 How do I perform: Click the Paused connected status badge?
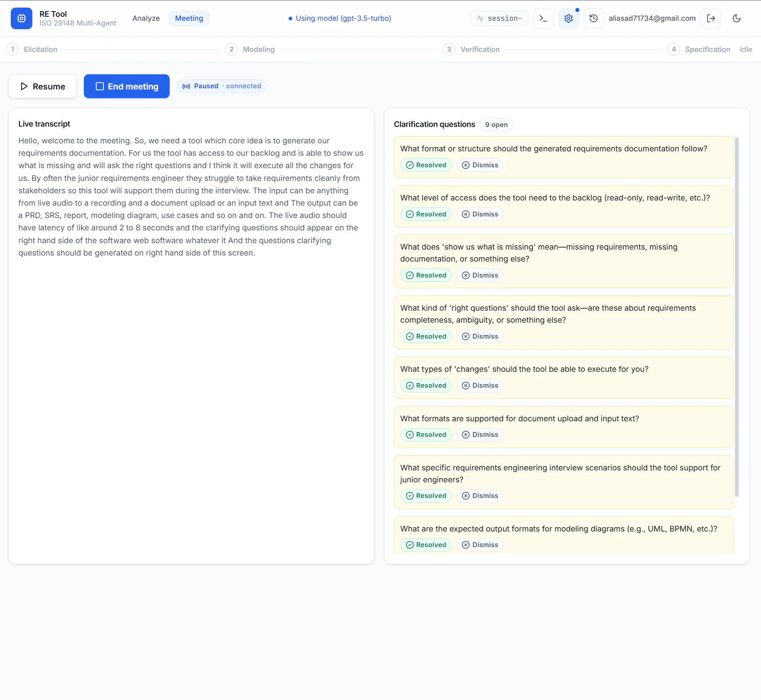(222, 86)
